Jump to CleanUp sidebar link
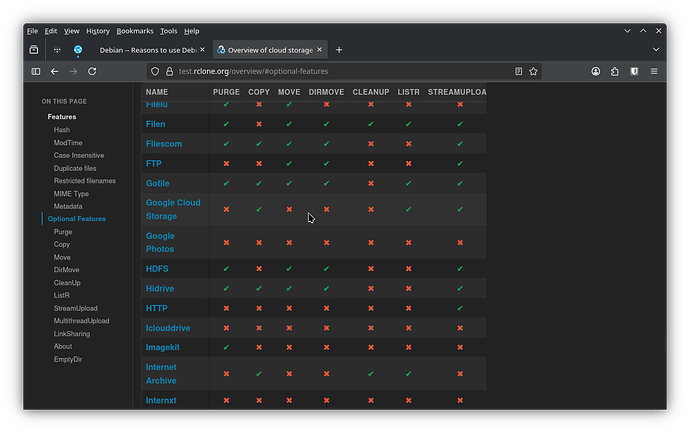The image size is (690, 432). pos(67,282)
